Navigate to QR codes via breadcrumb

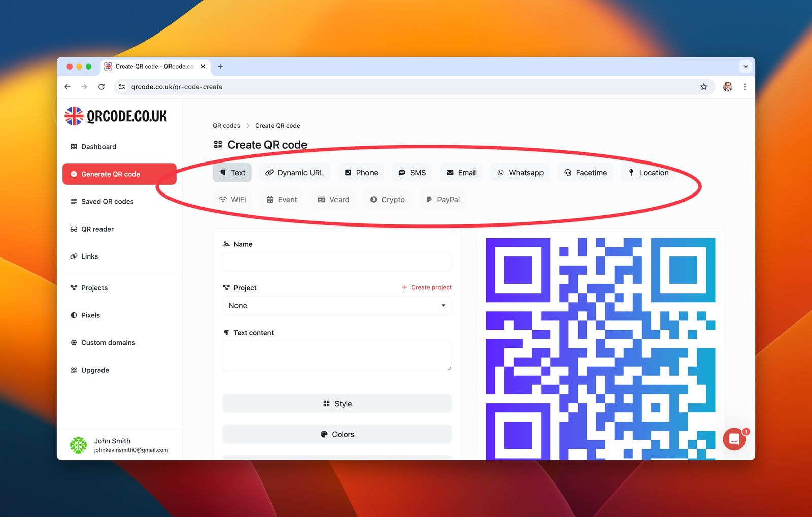[x=226, y=125]
